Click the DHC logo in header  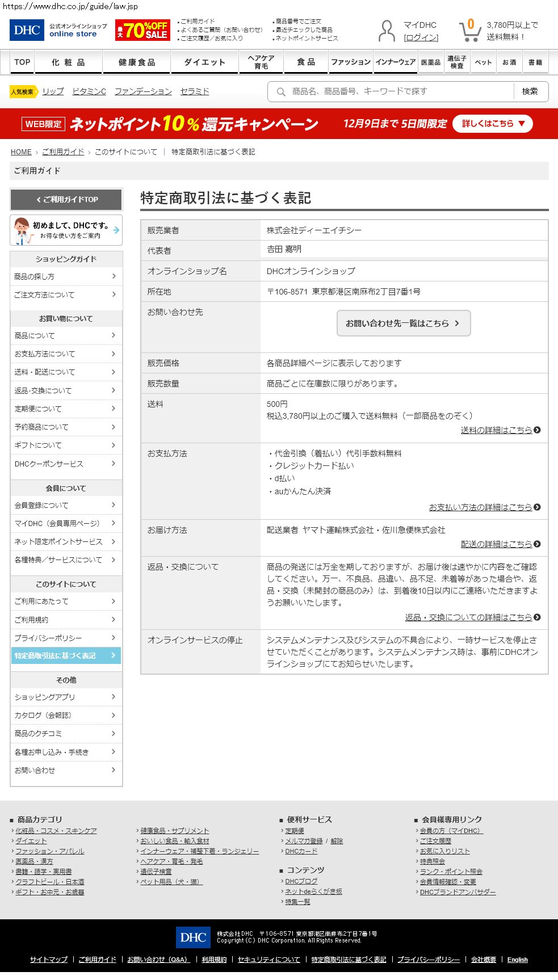click(27, 30)
